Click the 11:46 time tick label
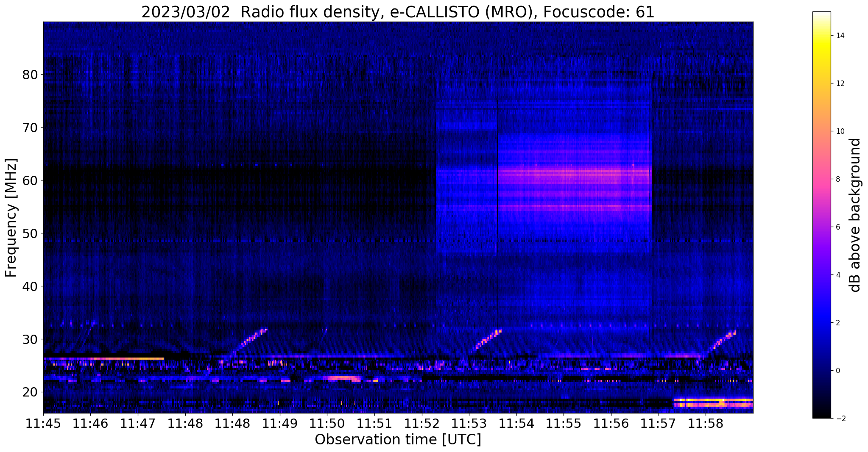868x452 pixels. coord(90,424)
